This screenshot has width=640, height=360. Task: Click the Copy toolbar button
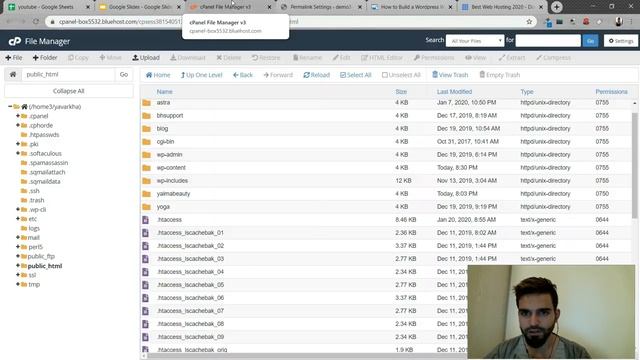tap(78, 58)
